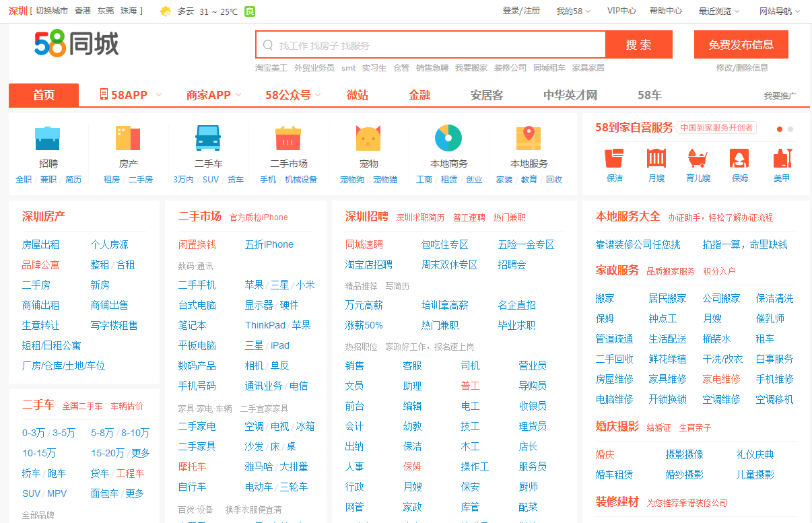Click the 招聘 briefcase icon
This screenshot has width=812, height=523.
48,138
